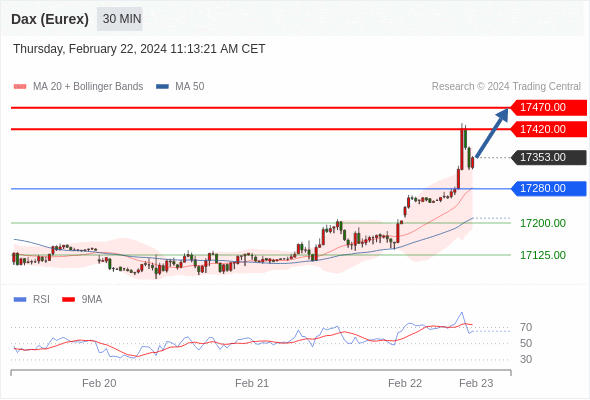Click the Feb 20 date axis label
Screen dimensions: 590x400
tap(99, 383)
